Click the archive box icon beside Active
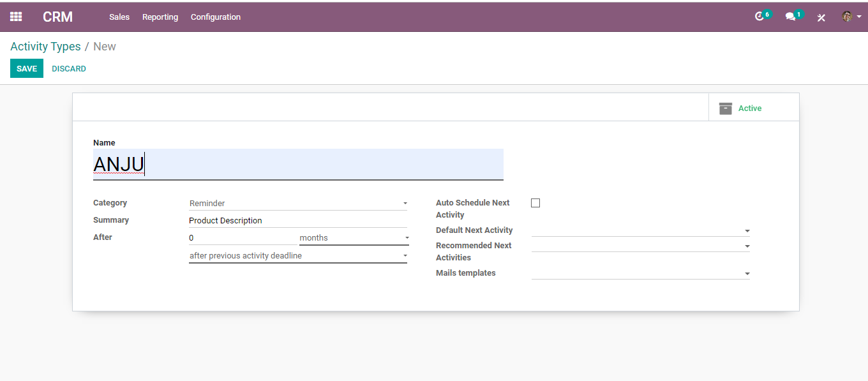 coord(726,108)
